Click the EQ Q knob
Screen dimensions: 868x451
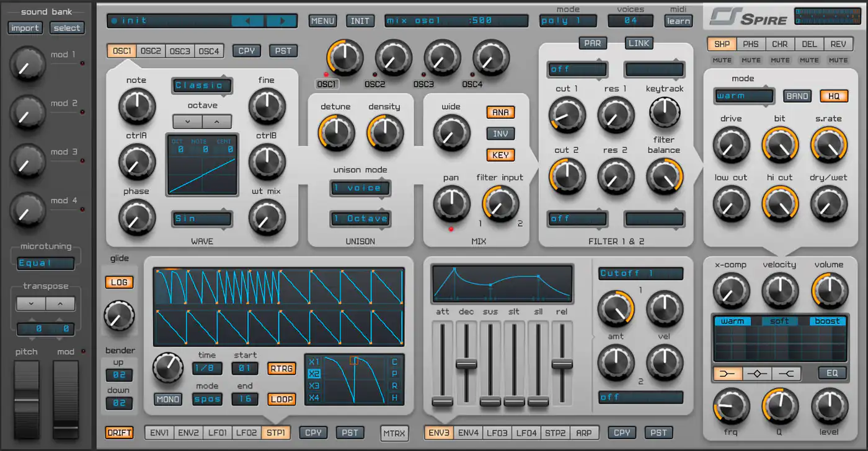[780, 407]
